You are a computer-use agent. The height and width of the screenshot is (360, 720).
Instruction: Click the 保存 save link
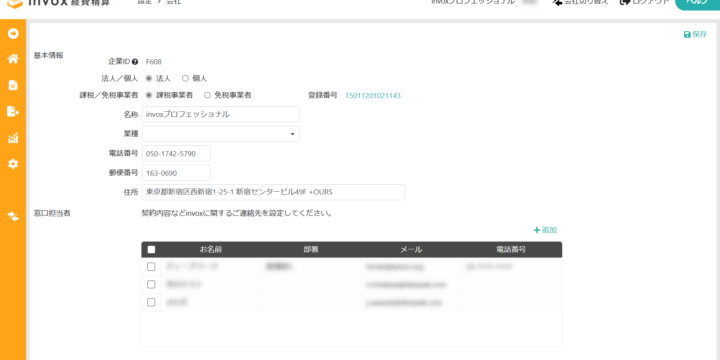(695, 34)
